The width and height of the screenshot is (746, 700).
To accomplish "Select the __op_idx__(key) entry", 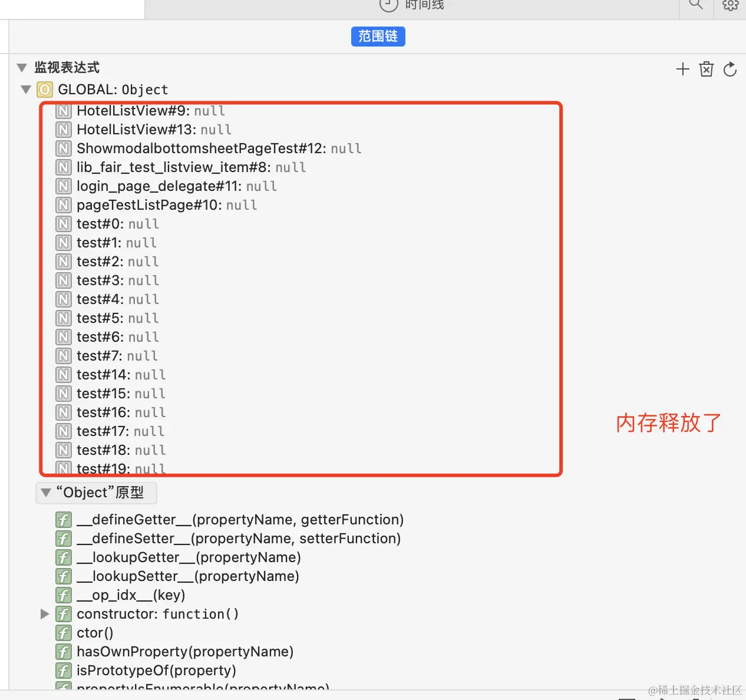I will (x=121, y=595).
